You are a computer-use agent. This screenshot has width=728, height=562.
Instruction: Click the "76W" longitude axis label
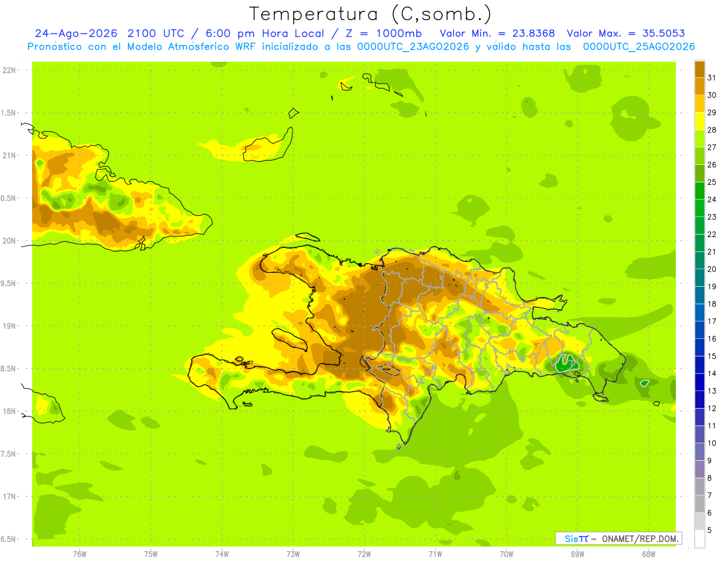coord(79,554)
